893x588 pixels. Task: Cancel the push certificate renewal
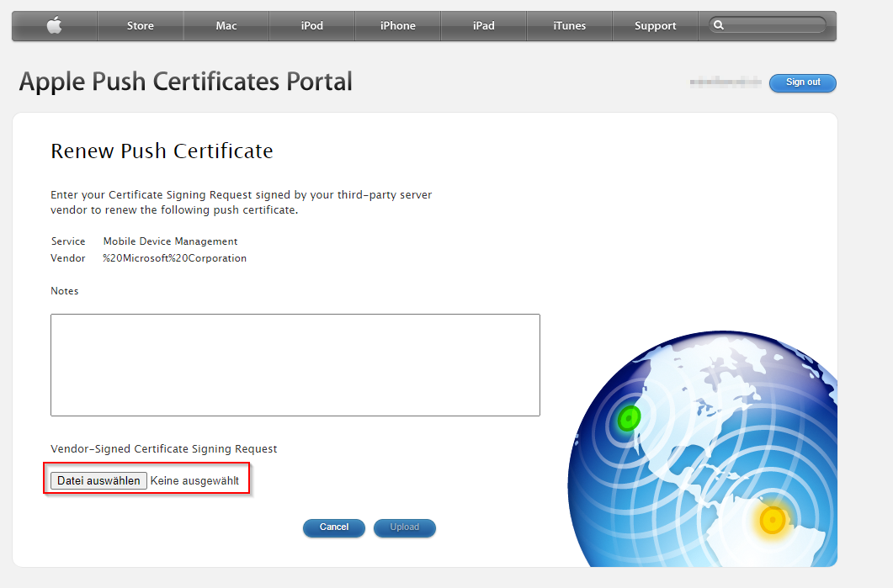click(x=333, y=527)
